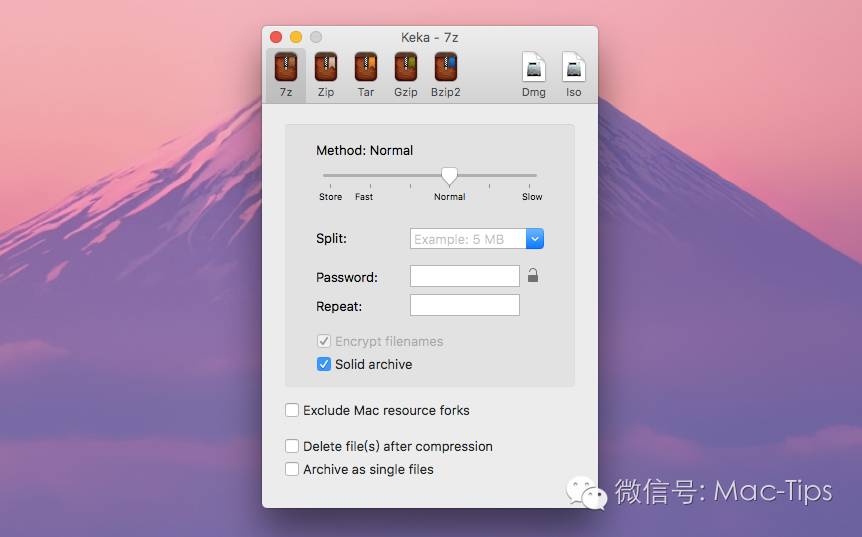Screen dimensions: 862x537
Task: Check Archive as single files
Action: tap(292, 469)
